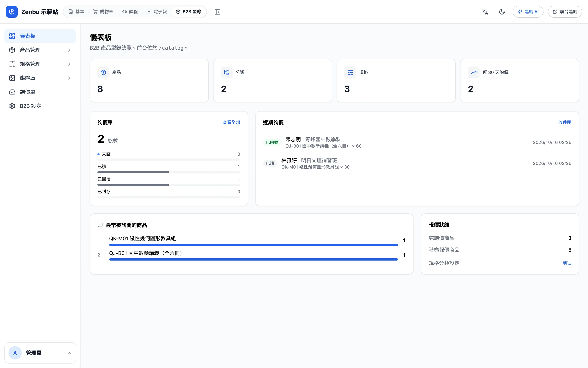The height and width of the screenshot is (368, 588).
Task: Open the language translation icon
Action: pyautogui.click(x=485, y=12)
